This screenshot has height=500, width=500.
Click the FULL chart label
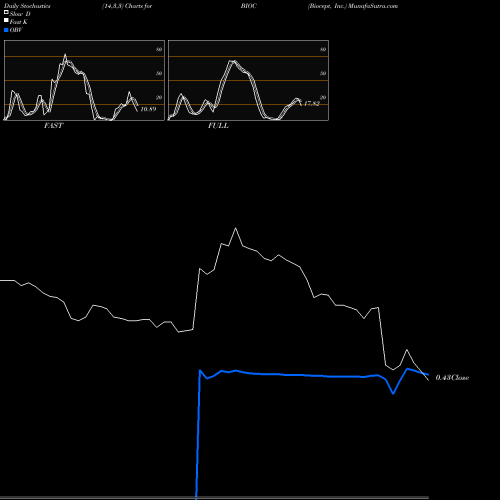tap(218, 126)
